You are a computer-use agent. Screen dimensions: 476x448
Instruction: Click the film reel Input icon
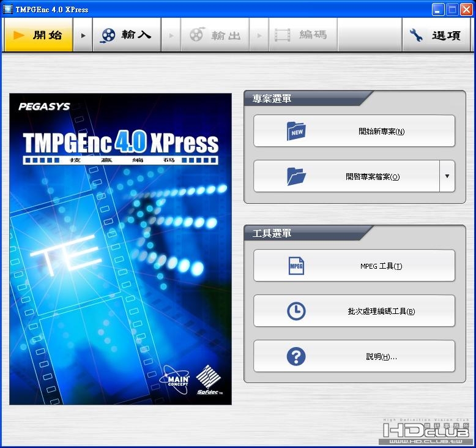(108, 35)
